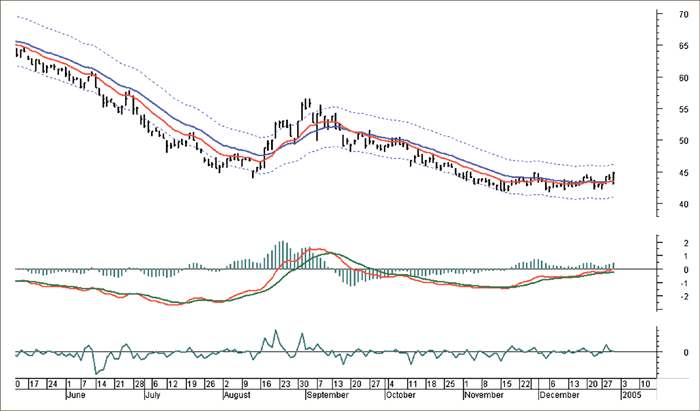Click the highest price bar near 56
This screenshot has height=411, width=700.
coord(304,104)
